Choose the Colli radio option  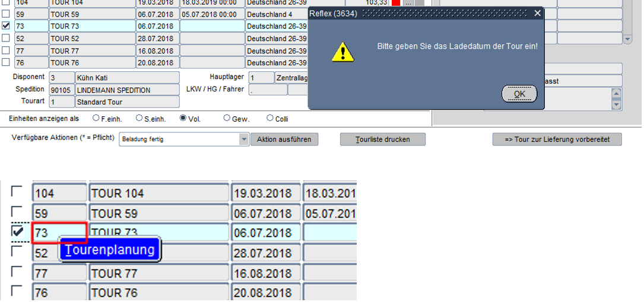(x=270, y=118)
